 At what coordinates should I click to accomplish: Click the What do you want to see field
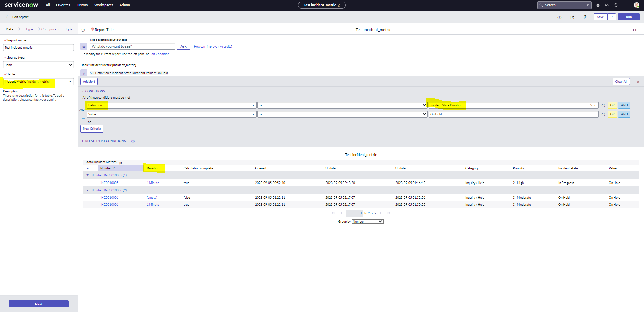(132, 46)
